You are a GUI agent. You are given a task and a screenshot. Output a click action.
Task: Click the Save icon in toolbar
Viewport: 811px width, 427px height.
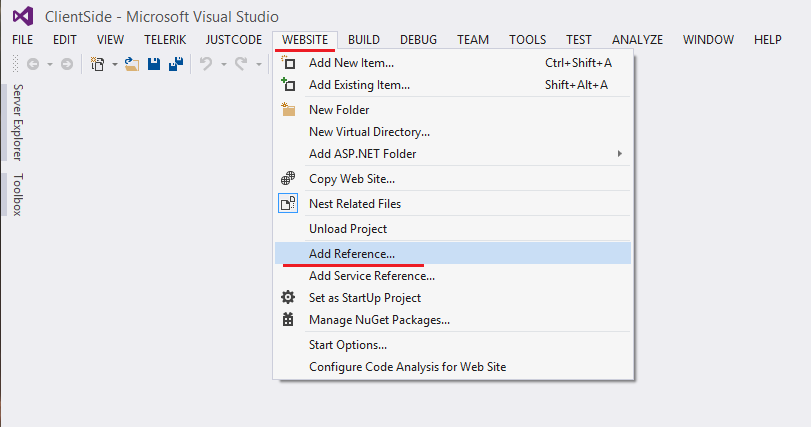click(154, 63)
